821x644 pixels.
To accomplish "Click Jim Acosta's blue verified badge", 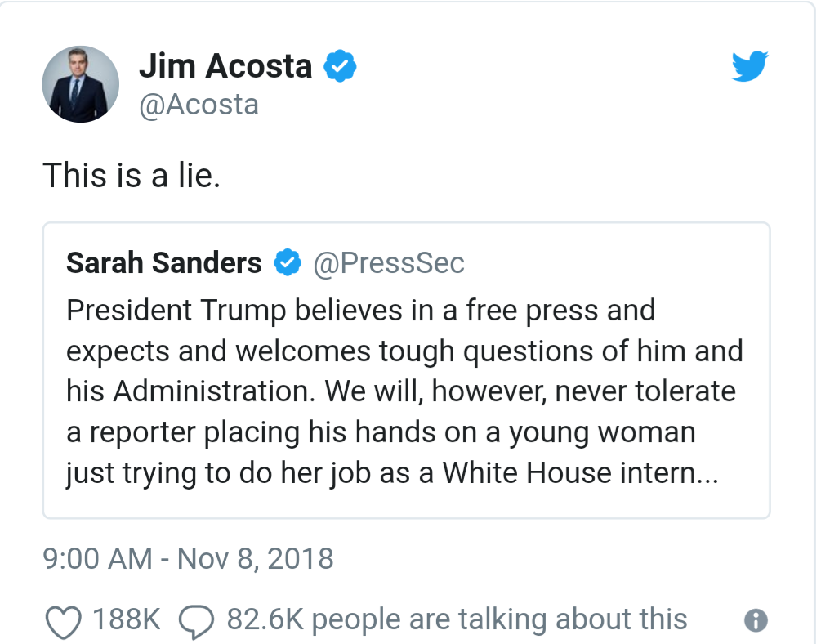I will (x=340, y=66).
